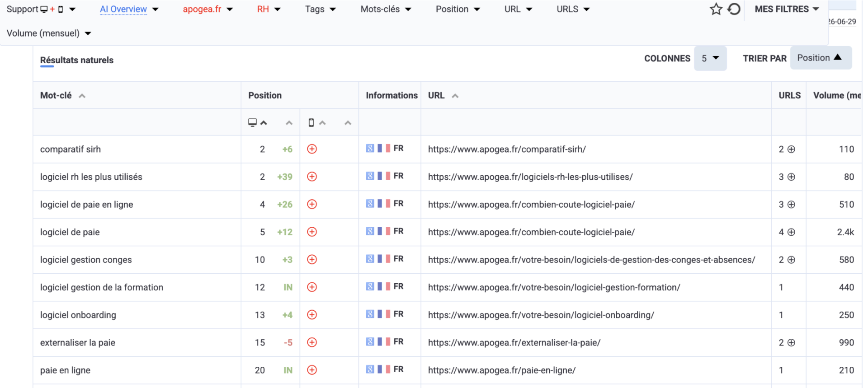Click the reset filters circular arrow icon
Viewport: 868px width, 388px height.
click(x=734, y=9)
